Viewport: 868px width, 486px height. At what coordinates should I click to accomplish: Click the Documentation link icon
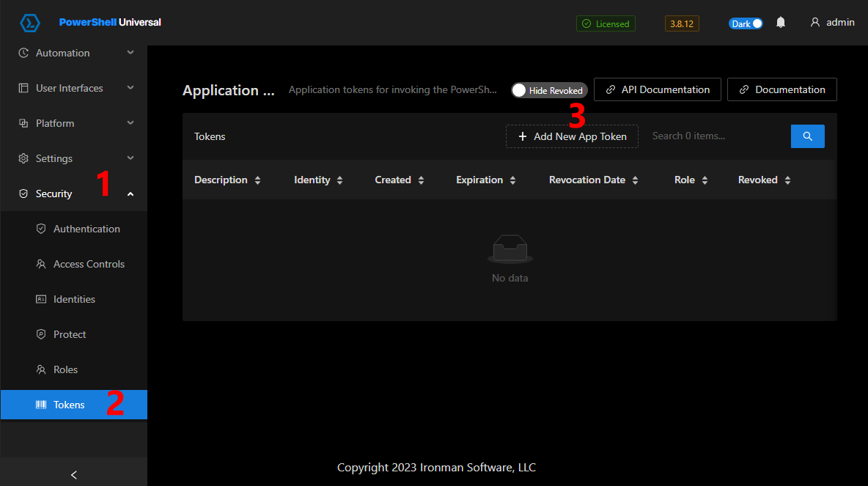(744, 89)
